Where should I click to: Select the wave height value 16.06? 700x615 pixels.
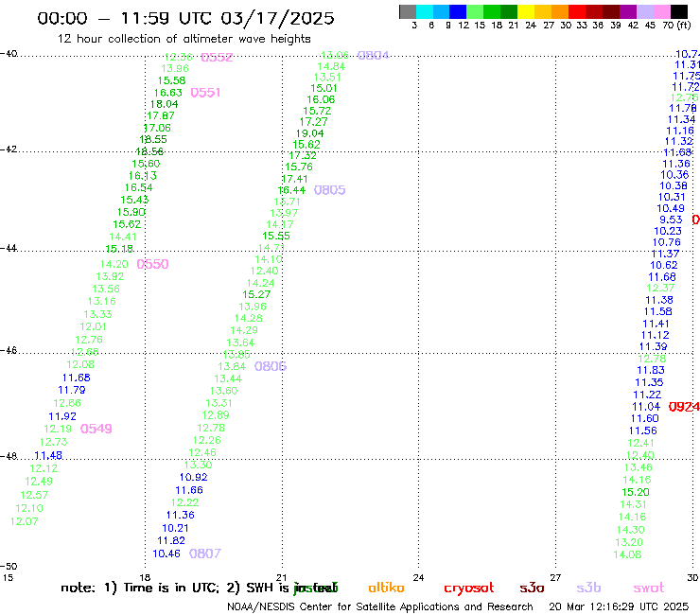(321, 99)
